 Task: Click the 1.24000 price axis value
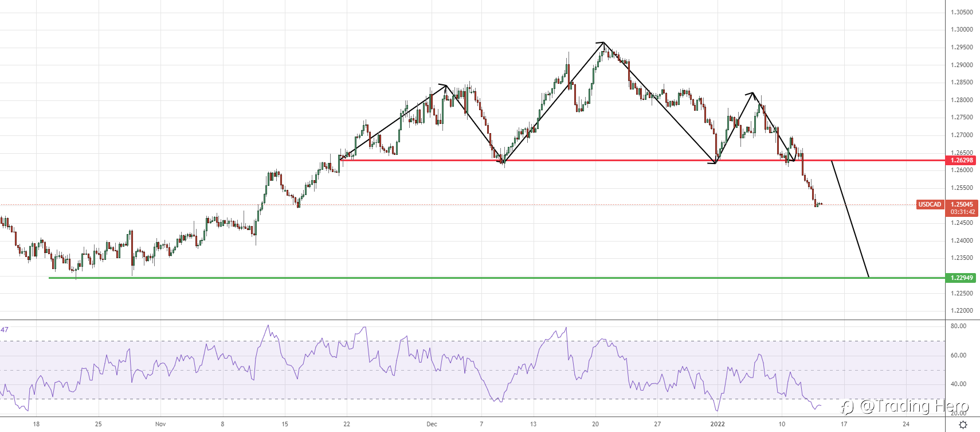click(962, 240)
